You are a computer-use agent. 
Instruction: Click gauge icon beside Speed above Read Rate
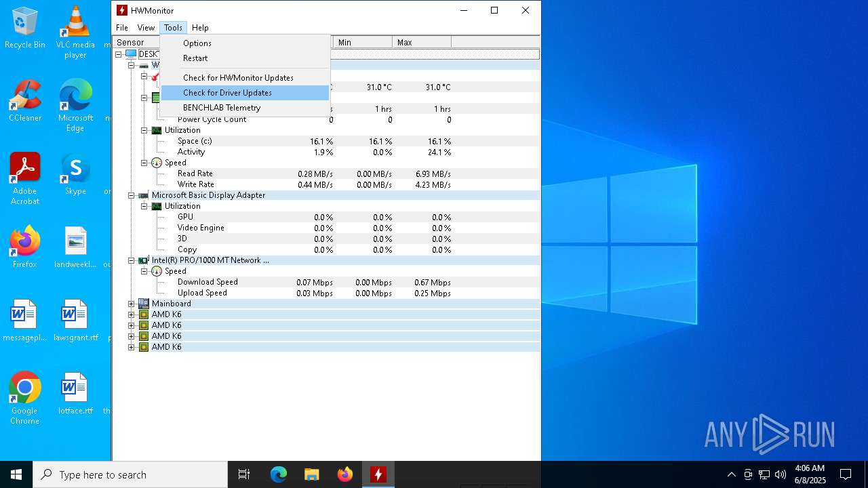click(x=157, y=163)
